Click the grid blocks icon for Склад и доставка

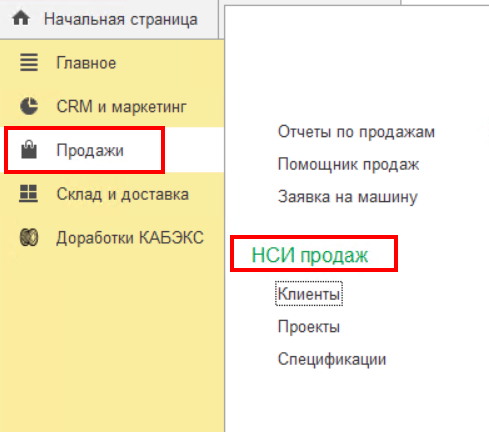28,194
